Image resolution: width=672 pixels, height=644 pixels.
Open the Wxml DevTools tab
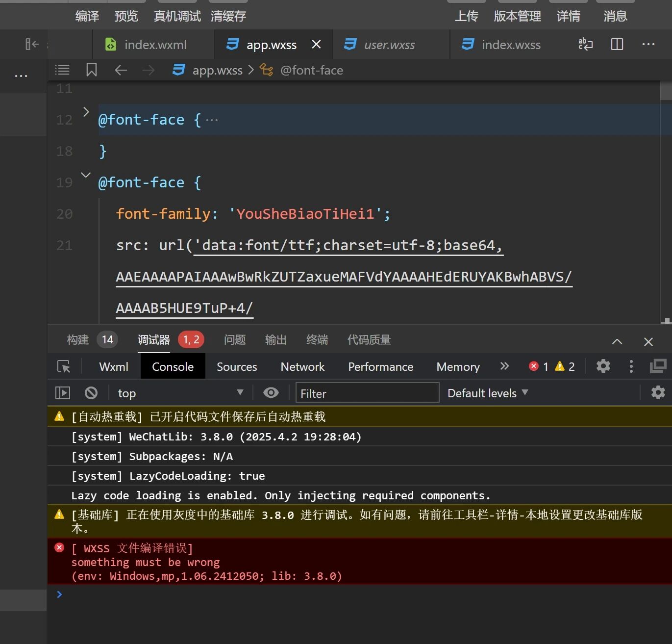coord(114,366)
